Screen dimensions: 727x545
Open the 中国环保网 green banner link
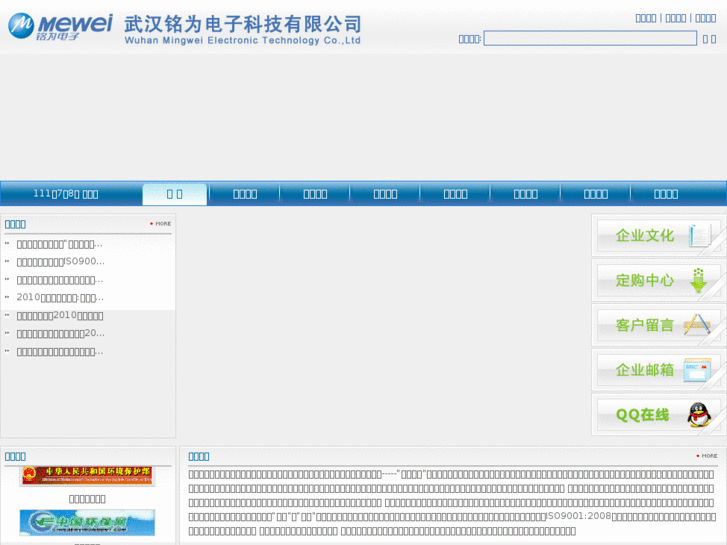pyautogui.click(x=87, y=522)
